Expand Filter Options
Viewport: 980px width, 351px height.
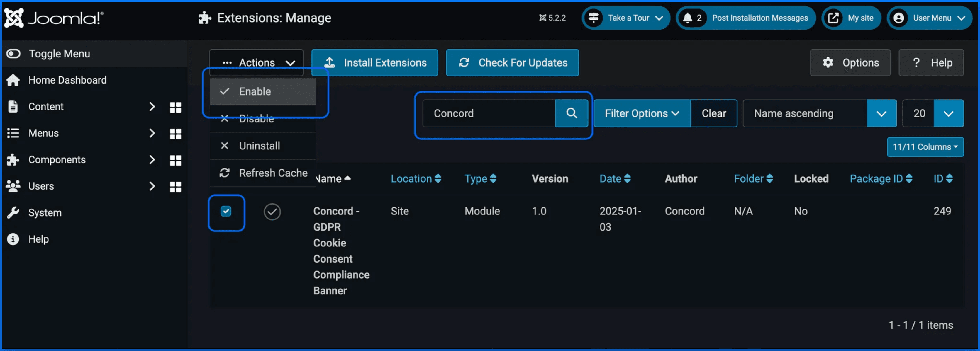coord(642,113)
